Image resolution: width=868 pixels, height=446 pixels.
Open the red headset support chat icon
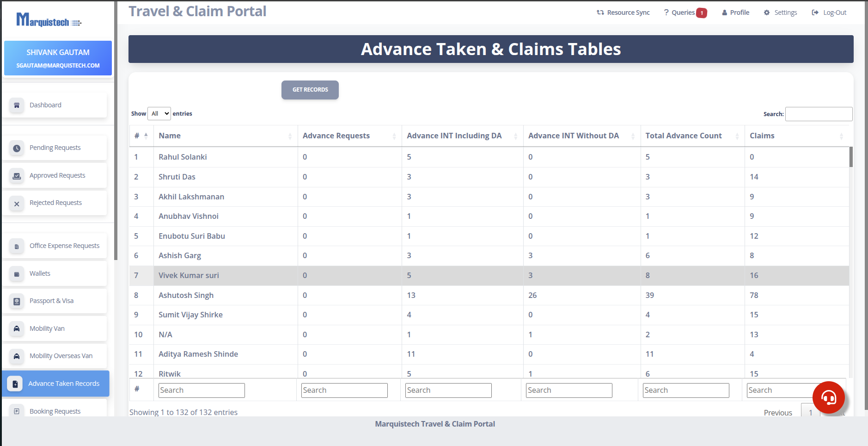tap(828, 397)
